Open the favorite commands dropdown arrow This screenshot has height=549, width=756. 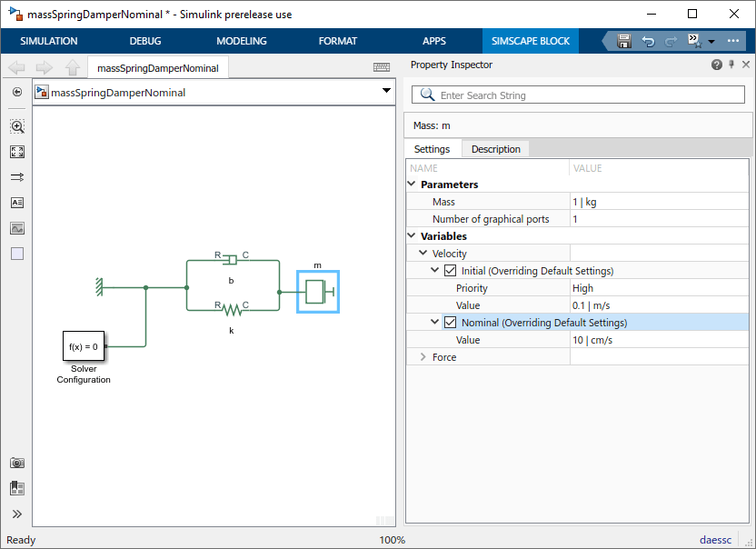[x=711, y=42]
